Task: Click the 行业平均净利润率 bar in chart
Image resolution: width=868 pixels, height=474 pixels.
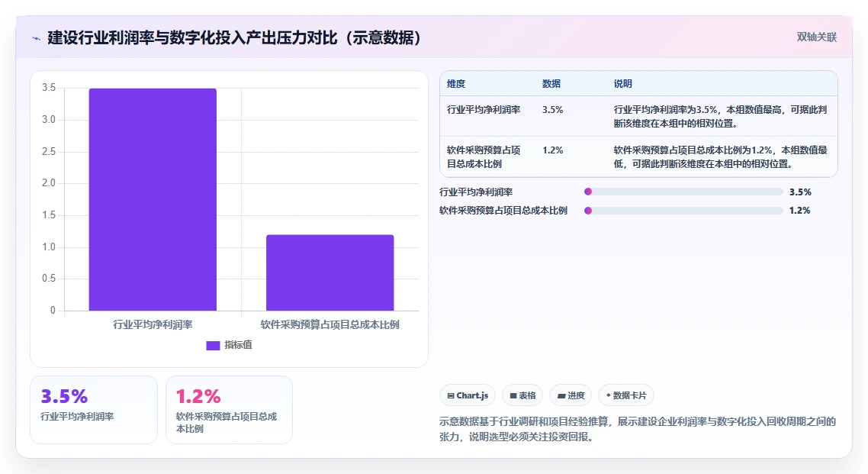Action: tap(153, 199)
